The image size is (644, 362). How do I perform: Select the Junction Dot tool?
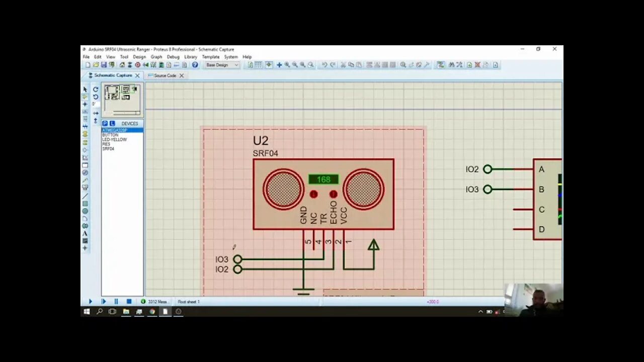click(x=85, y=104)
